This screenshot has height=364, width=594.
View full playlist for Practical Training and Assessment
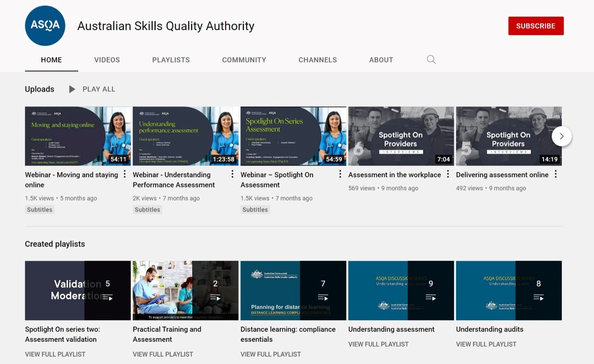pyautogui.click(x=163, y=354)
